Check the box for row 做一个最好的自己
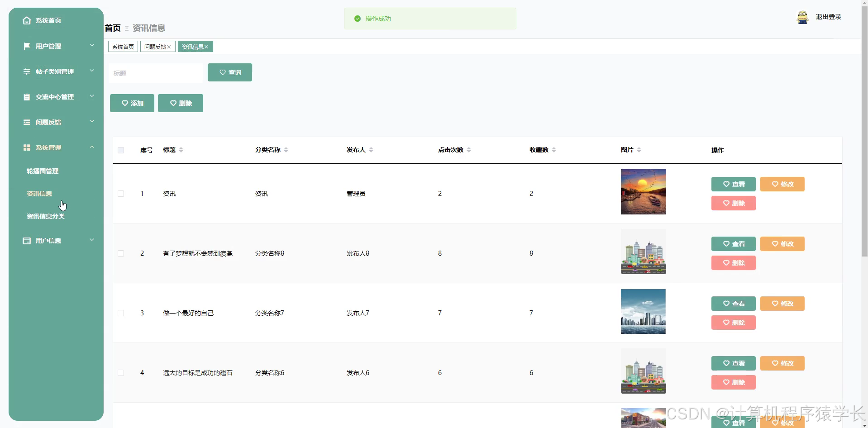 pos(121,313)
